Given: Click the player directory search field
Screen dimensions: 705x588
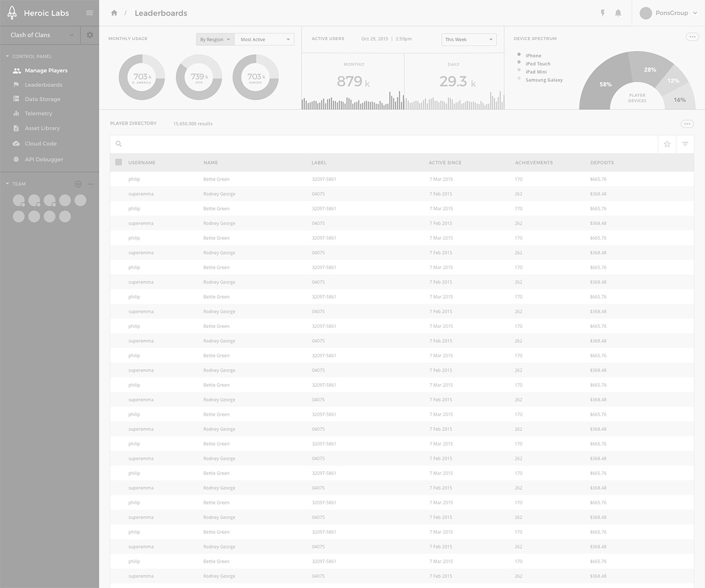Looking at the screenshot, I should (x=386, y=144).
